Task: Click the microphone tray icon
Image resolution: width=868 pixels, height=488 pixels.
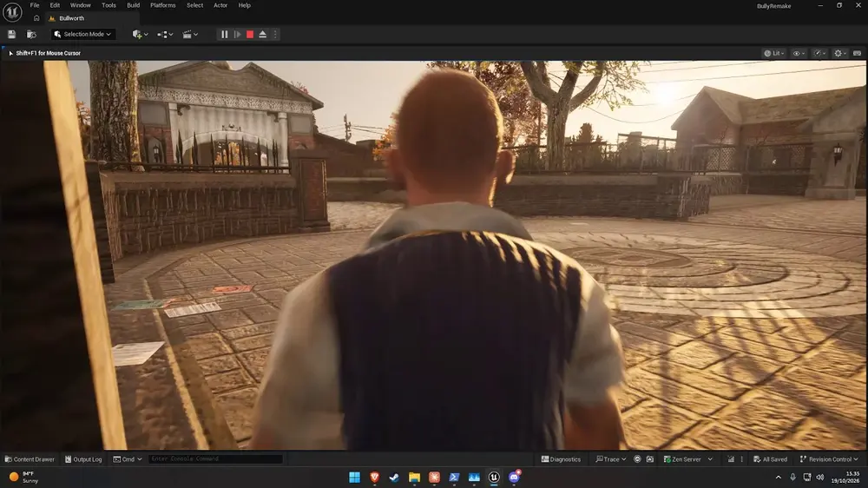Action: pyautogui.click(x=792, y=477)
